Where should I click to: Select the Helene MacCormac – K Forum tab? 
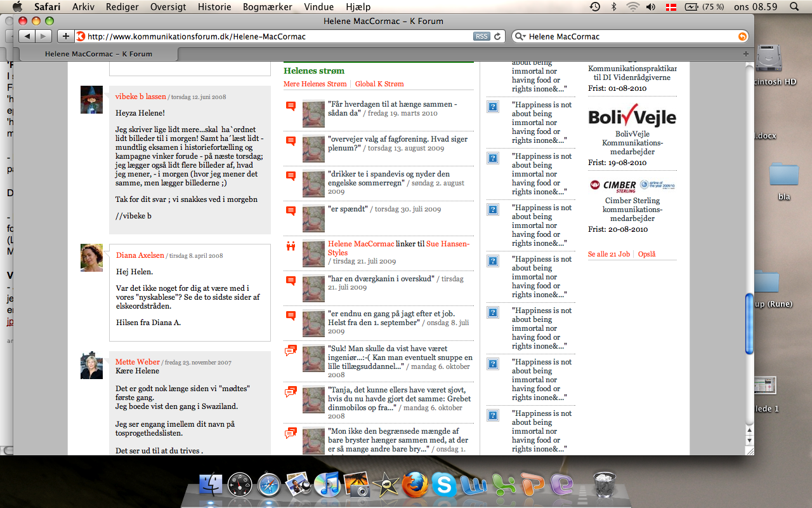tap(98, 54)
